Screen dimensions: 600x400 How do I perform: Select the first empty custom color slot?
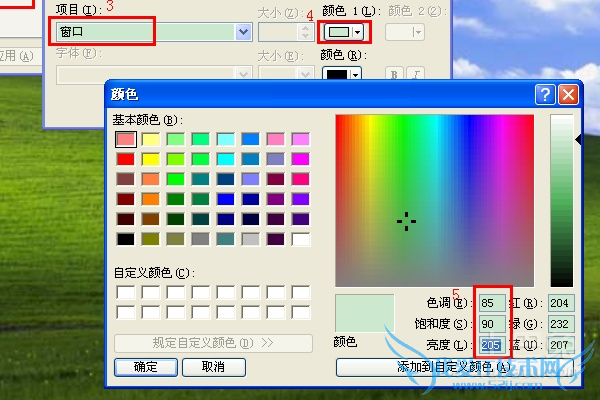[126, 293]
